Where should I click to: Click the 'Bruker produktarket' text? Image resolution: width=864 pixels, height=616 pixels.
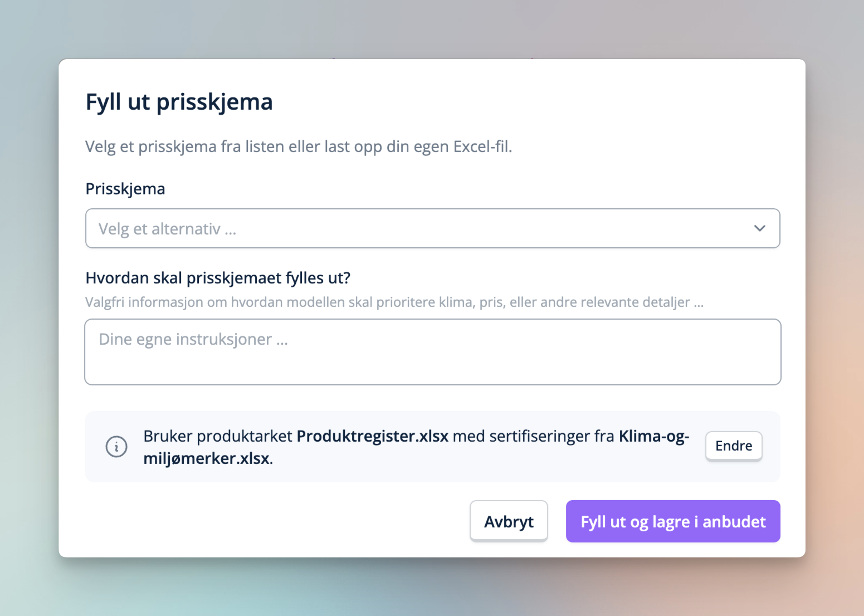click(x=217, y=436)
